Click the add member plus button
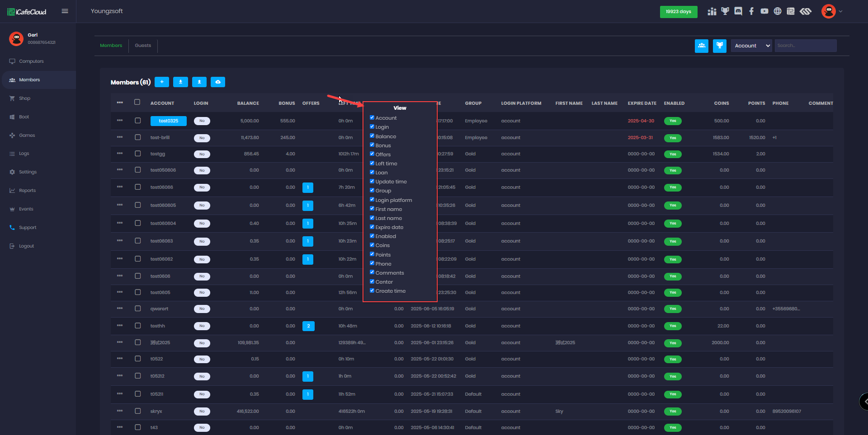868x435 pixels. [x=162, y=82]
